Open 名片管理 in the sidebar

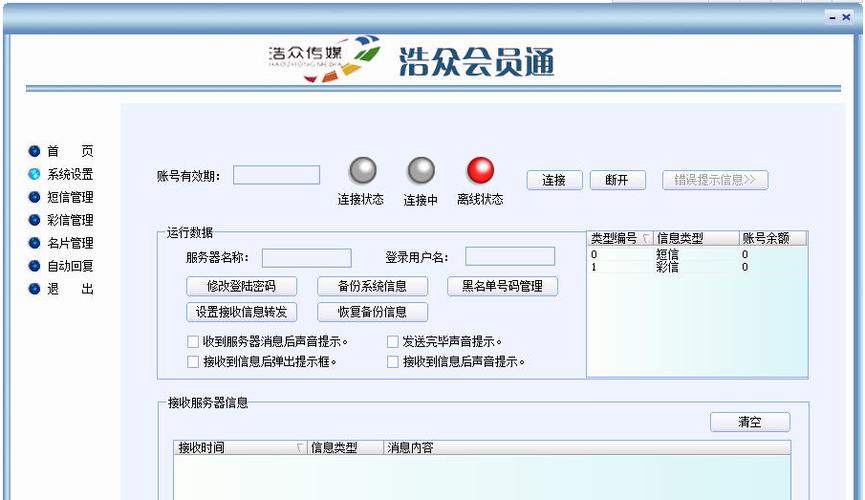pyautogui.click(x=70, y=243)
